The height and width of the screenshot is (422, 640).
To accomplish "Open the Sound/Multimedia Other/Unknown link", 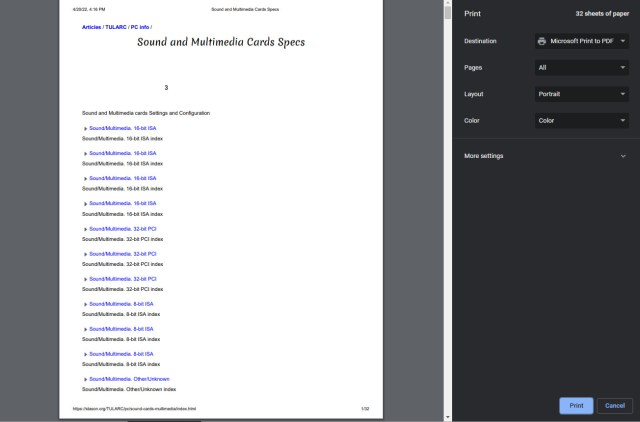I will (129, 379).
